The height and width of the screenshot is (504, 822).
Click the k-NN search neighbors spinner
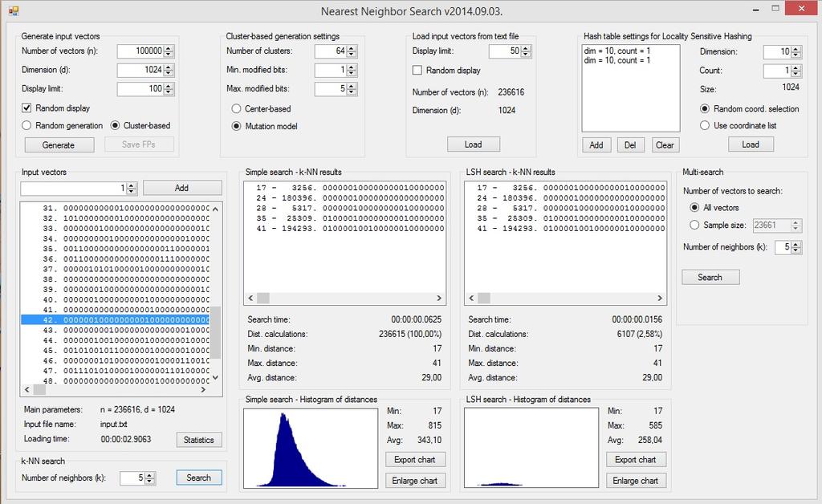(x=149, y=478)
